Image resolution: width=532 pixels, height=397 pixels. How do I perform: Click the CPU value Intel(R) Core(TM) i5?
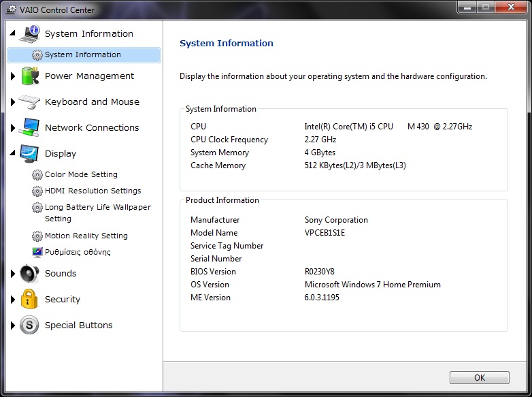coord(388,127)
